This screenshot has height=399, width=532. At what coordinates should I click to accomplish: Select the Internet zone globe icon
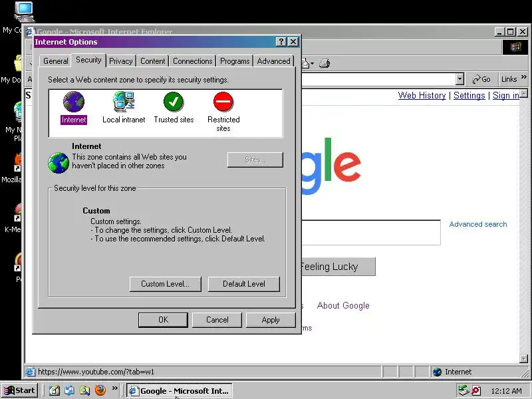74,102
